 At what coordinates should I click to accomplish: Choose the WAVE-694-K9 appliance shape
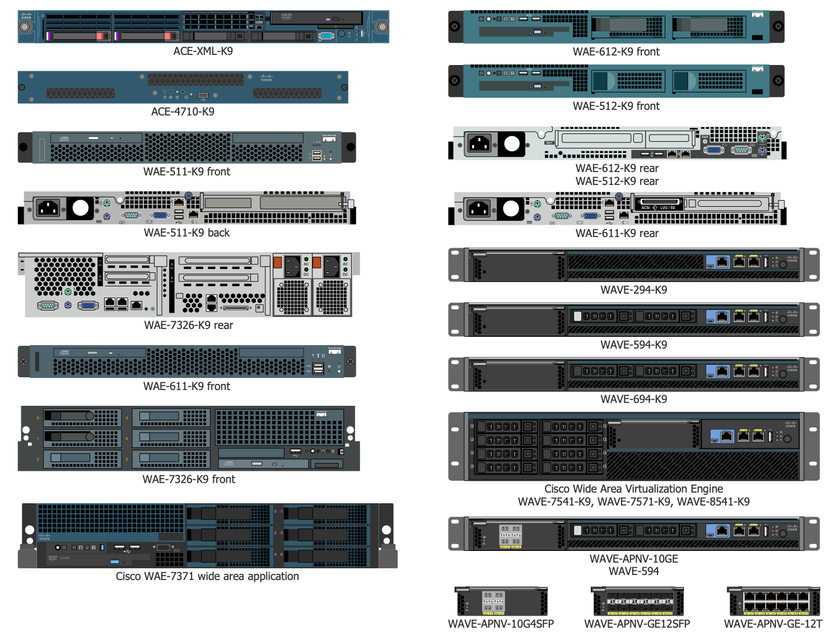pos(634,374)
